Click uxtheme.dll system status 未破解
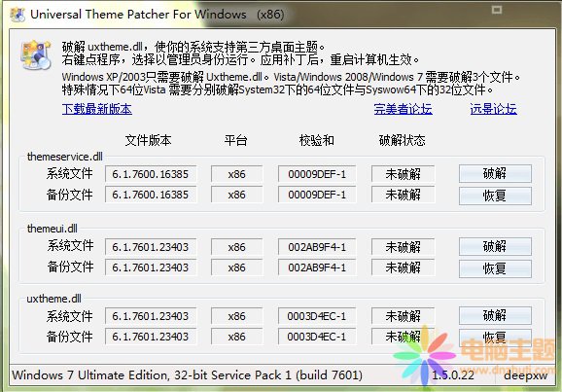 point(403,316)
